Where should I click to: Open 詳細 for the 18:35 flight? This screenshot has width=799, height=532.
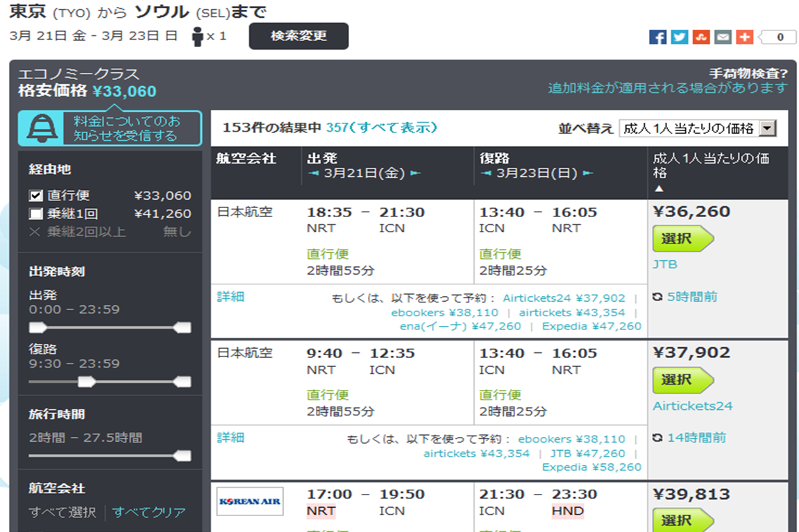click(231, 297)
